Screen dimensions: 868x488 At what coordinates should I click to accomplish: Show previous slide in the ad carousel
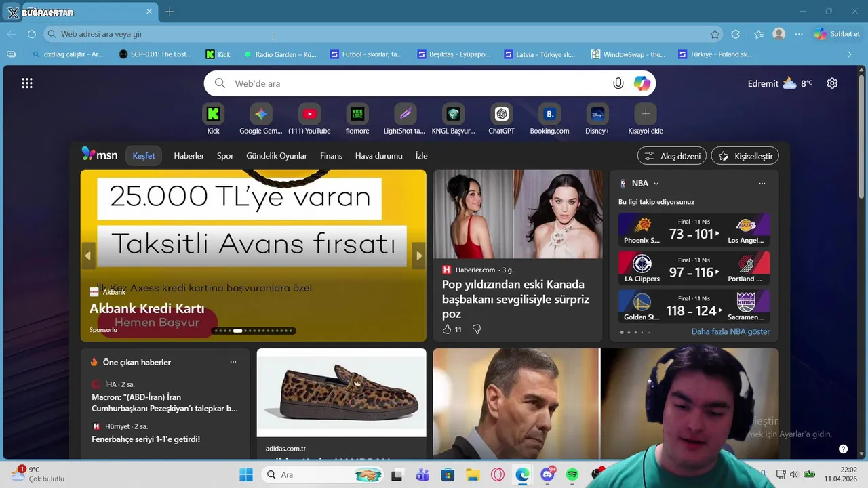[x=87, y=256]
